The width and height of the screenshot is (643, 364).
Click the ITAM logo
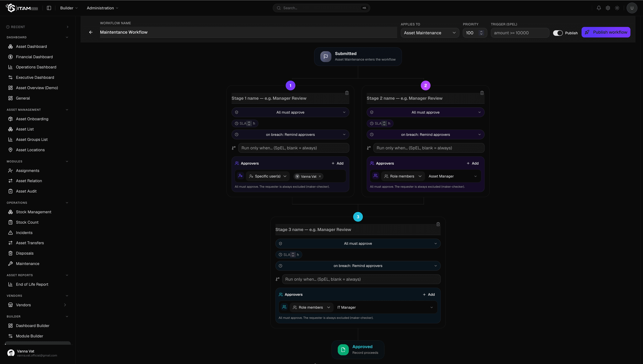click(x=22, y=8)
